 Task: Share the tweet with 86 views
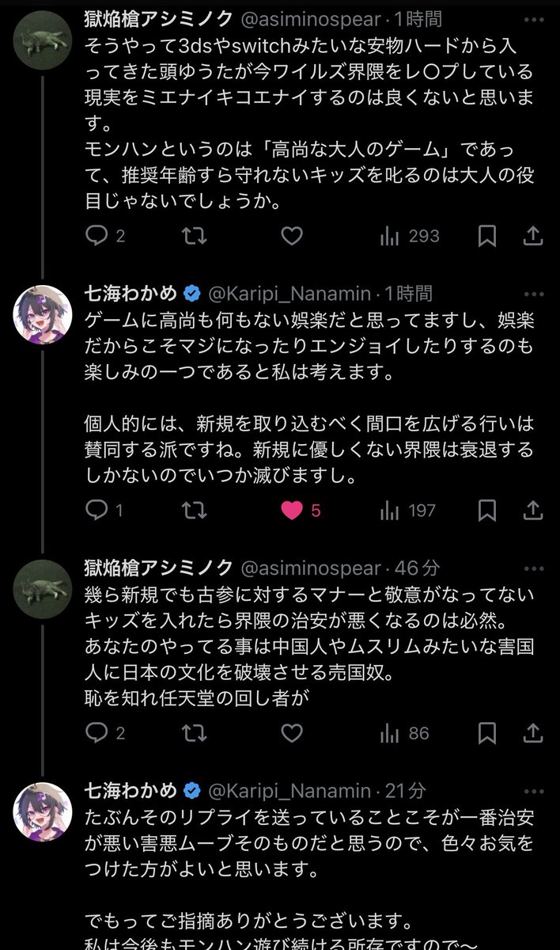coord(534,734)
